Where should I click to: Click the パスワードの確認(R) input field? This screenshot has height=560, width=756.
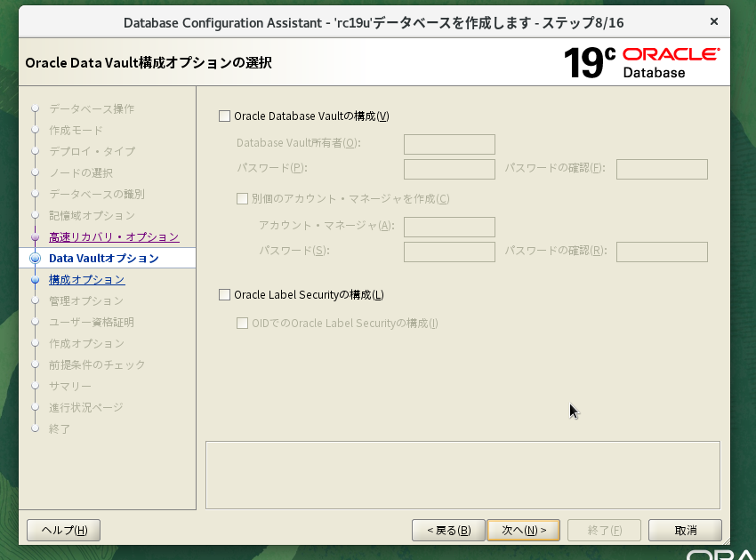(662, 252)
